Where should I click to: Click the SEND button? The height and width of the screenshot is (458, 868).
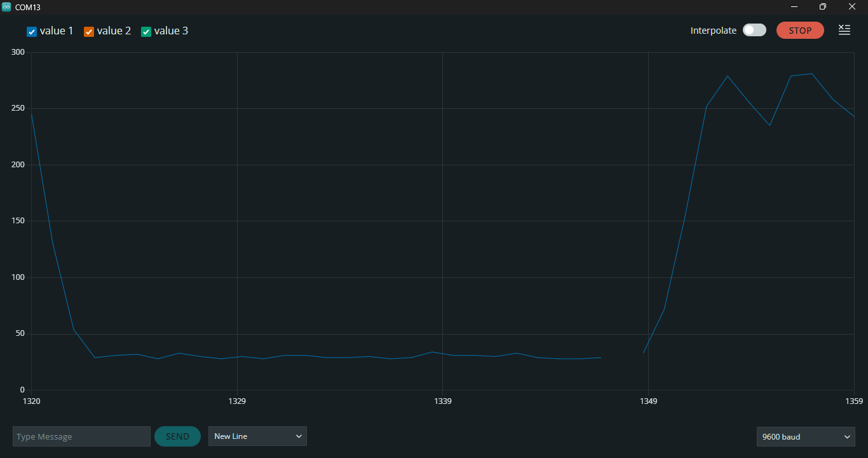[x=177, y=436]
